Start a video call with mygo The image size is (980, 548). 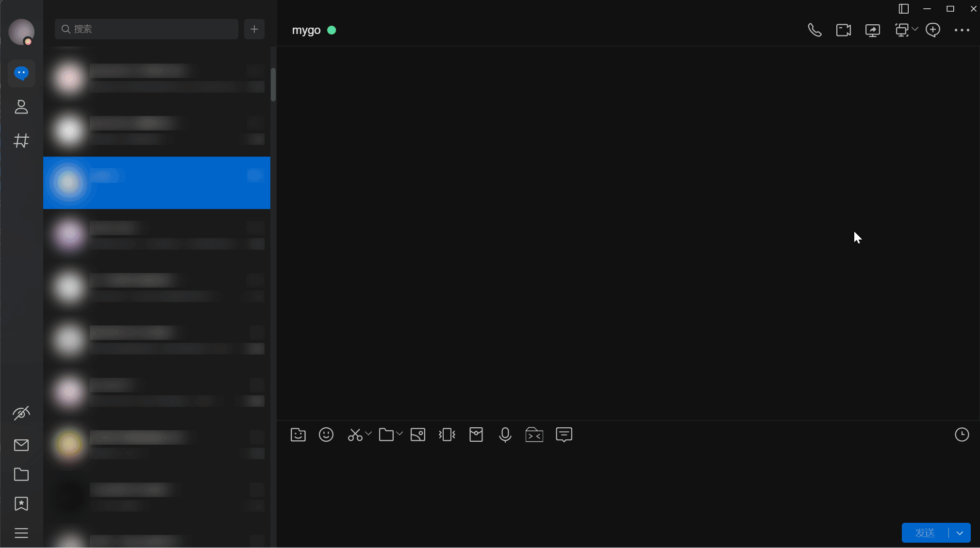tap(844, 30)
